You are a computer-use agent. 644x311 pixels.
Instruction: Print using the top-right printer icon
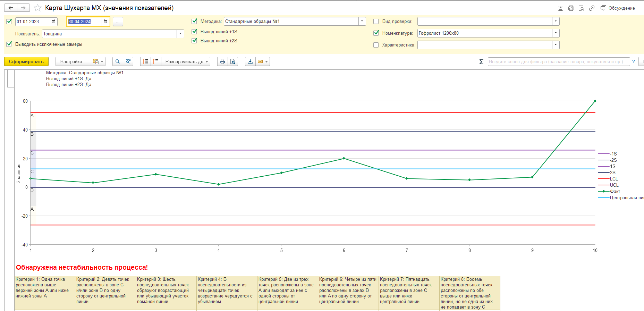571,8
